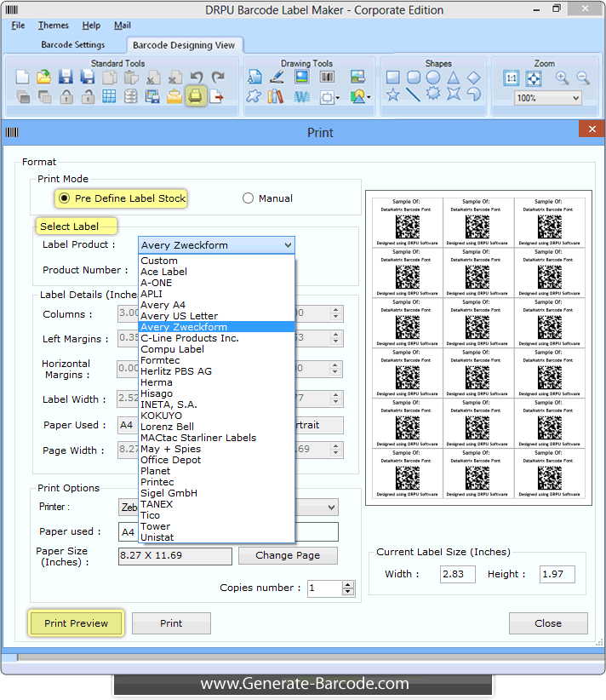
Task: Select the diagonal Line shape
Action: [x=414, y=95]
